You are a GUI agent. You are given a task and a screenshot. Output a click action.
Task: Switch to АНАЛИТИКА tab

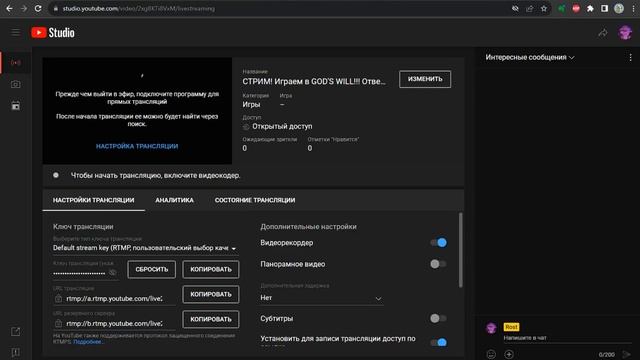[x=174, y=200]
